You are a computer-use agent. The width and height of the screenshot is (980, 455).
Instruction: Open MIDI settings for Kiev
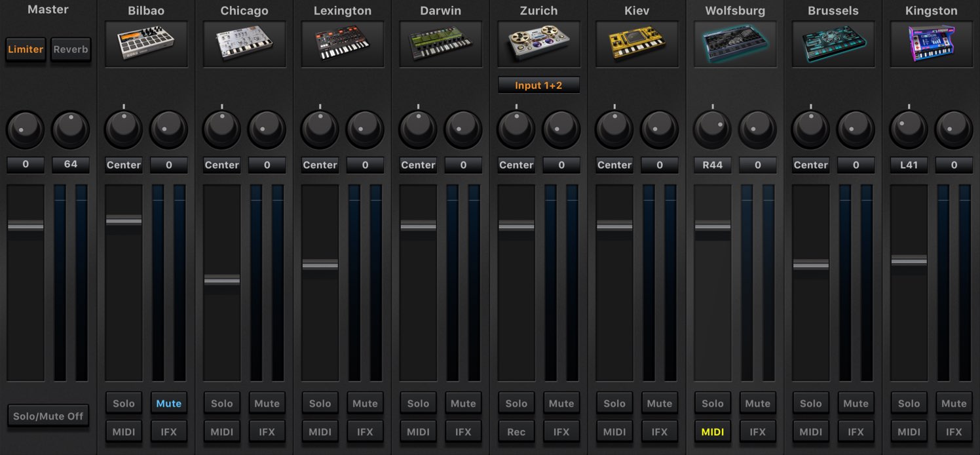(614, 432)
